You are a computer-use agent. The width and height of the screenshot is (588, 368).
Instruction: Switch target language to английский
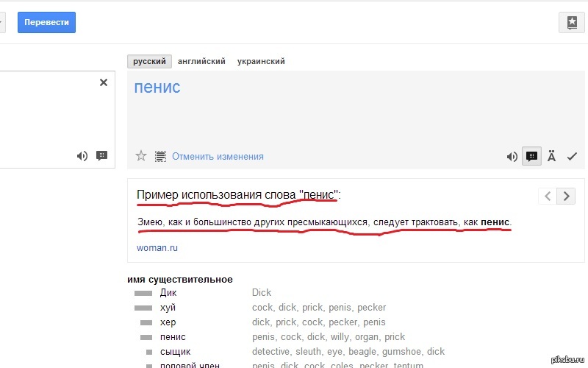pos(201,62)
